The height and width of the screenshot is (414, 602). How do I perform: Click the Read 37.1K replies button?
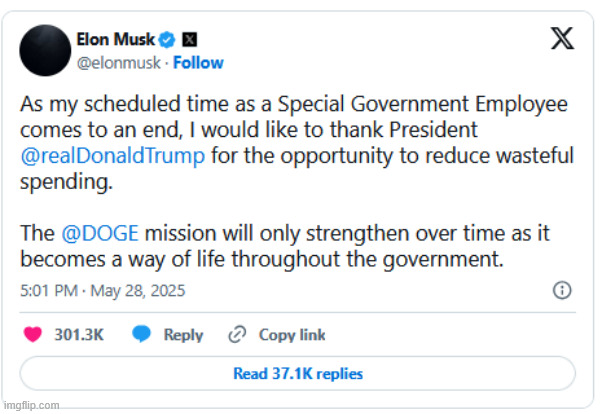(x=298, y=373)
